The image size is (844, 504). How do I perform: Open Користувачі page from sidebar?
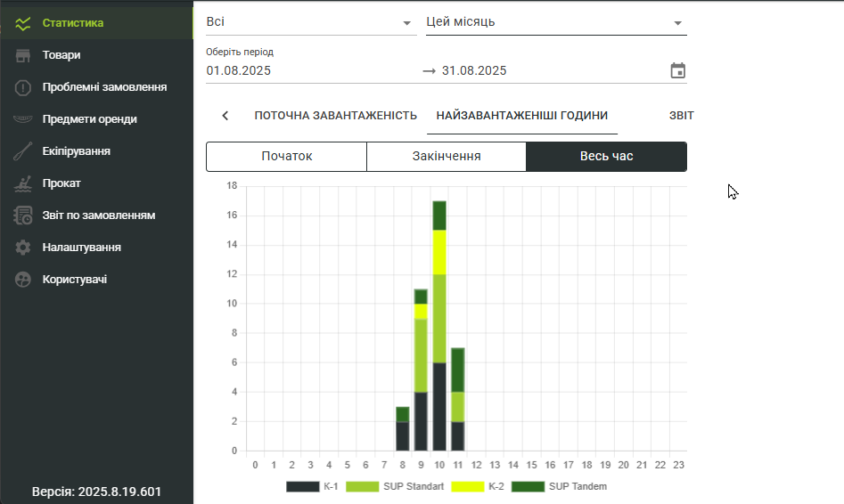(75, 280)
